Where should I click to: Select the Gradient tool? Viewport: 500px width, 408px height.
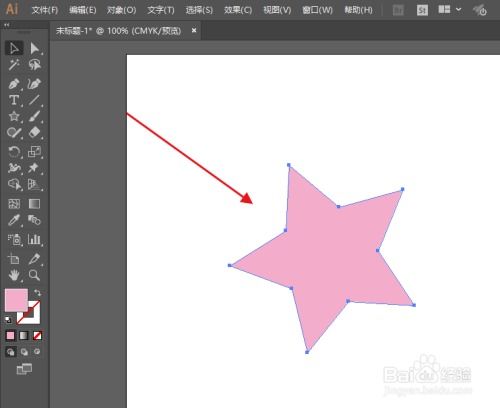click(x=35, y=204)
